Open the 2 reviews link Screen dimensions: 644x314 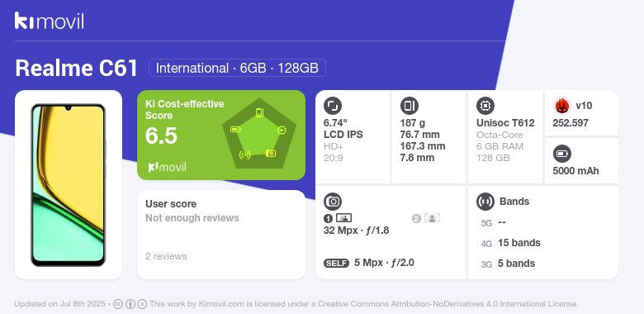(x=166, y=256)
